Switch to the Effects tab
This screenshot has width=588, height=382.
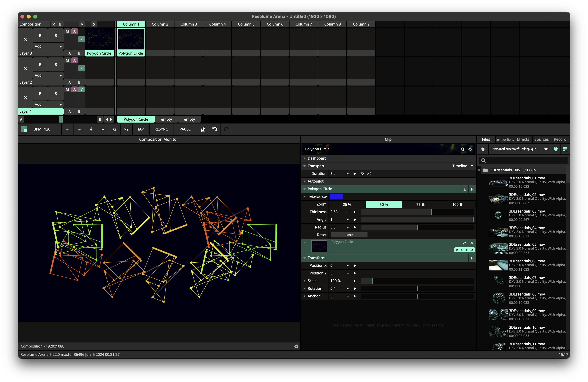tap(523, 139)
